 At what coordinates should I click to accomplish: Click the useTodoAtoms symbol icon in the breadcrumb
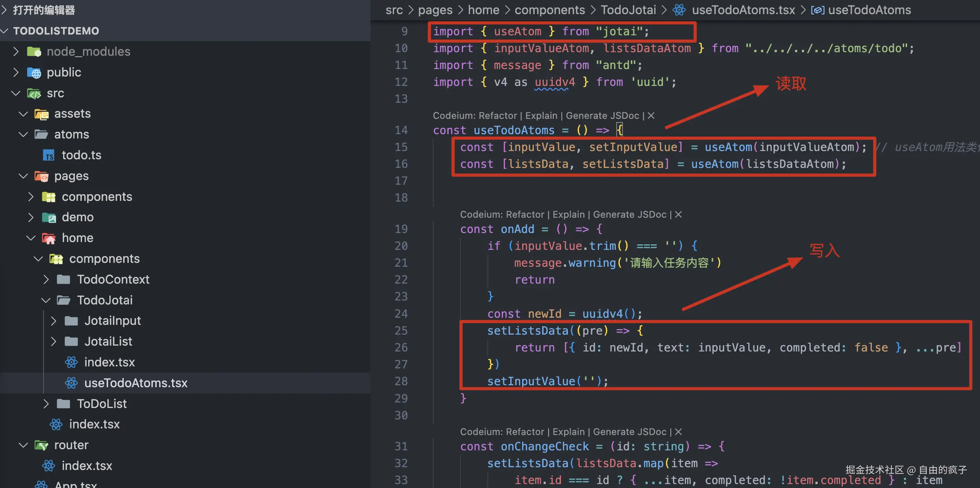(x=818, y=10)
